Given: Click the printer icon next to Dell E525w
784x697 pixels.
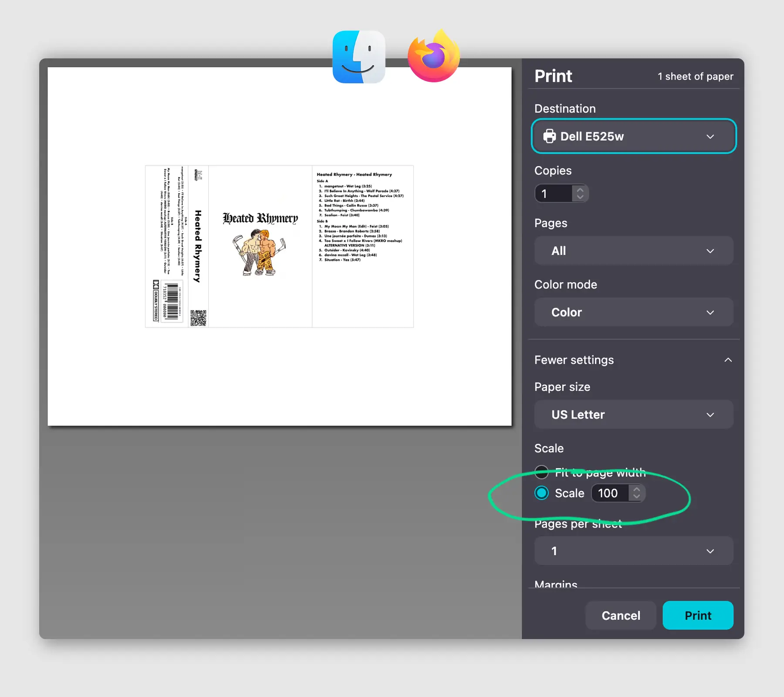Looking at the screenshot, I should (550, 136).
